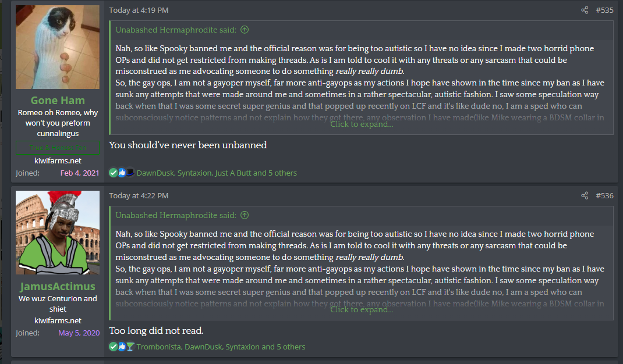Open Gone Ham's profile via username
The width and height of the screenshot is (623, 364).
point(58,100)
